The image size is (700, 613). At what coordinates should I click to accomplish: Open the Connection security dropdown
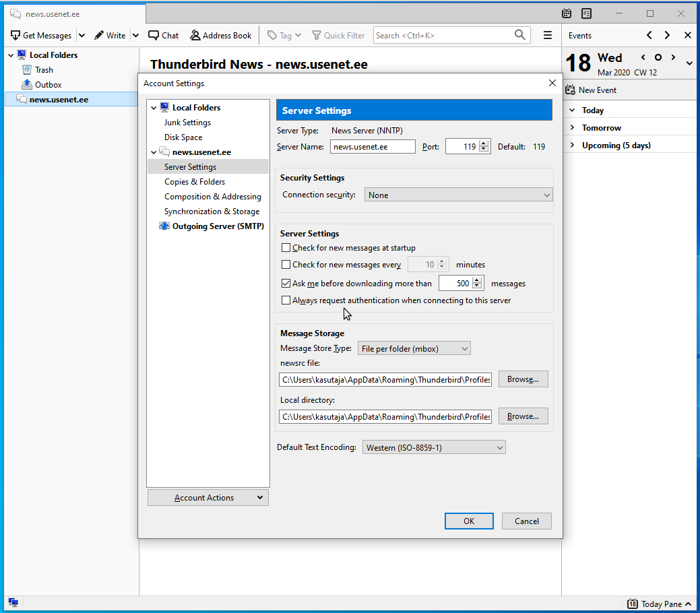click(458, 195)
